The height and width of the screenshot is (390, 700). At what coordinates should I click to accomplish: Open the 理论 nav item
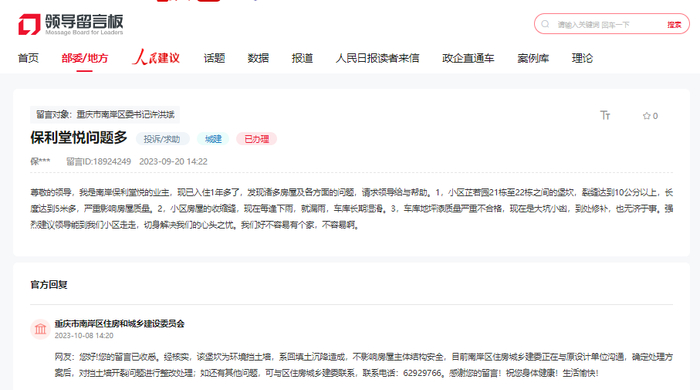(582, 58)
